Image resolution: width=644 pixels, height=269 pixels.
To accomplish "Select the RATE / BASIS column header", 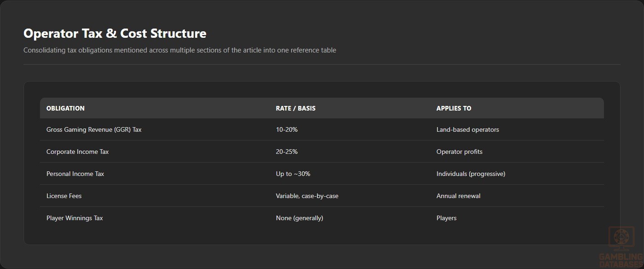I will tap(296, 108).
